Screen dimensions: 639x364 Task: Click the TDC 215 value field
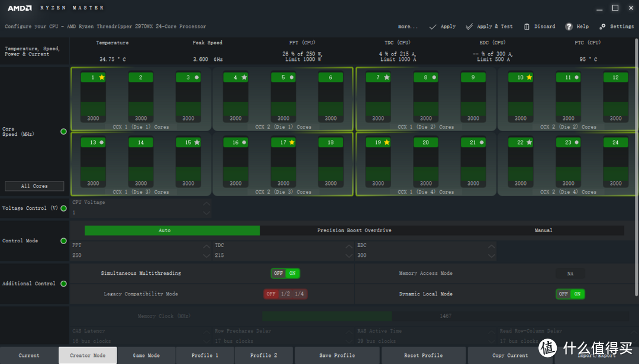[x=279, y=255]
